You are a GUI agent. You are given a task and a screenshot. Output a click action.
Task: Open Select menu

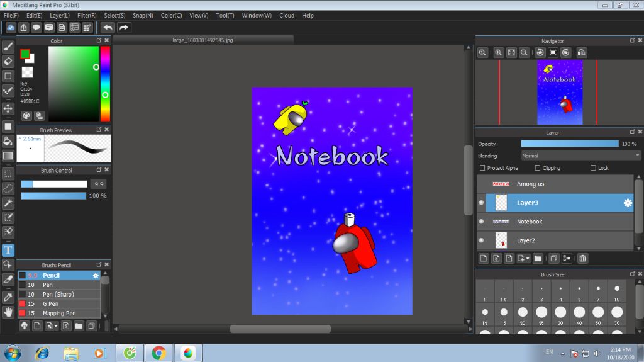114,15
